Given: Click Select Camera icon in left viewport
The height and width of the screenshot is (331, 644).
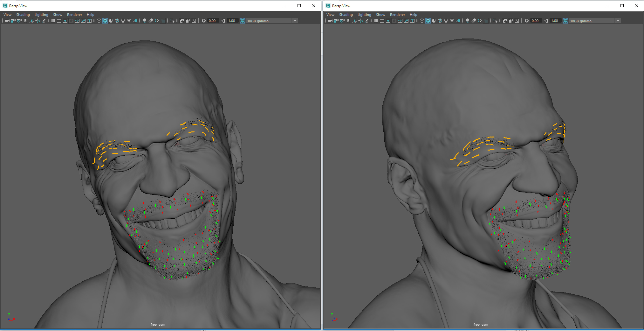Looking at the screenshot, I should click(7, 21).
